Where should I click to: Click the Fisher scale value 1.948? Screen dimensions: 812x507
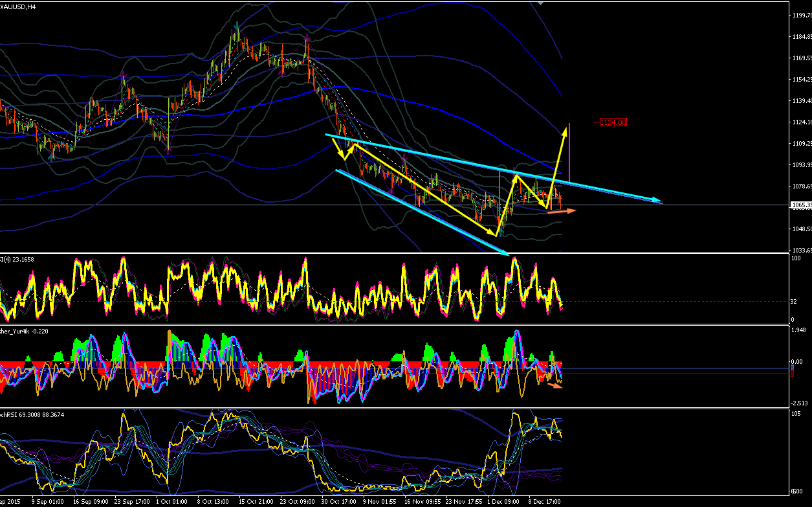click(x=799, y=330)
